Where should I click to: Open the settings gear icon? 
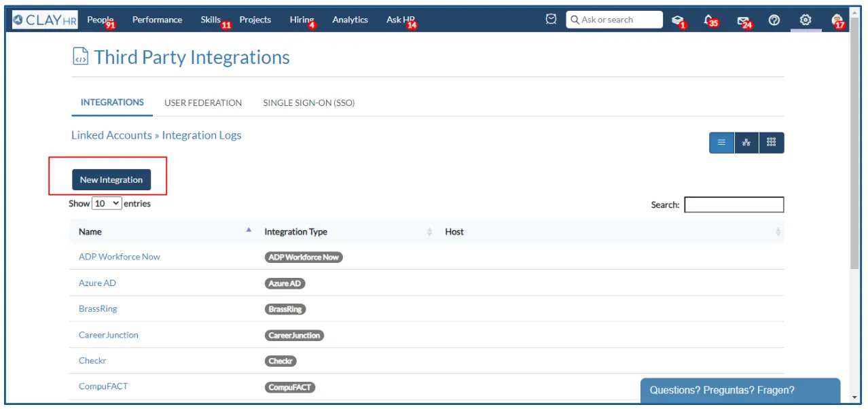[x=806, y=20]
